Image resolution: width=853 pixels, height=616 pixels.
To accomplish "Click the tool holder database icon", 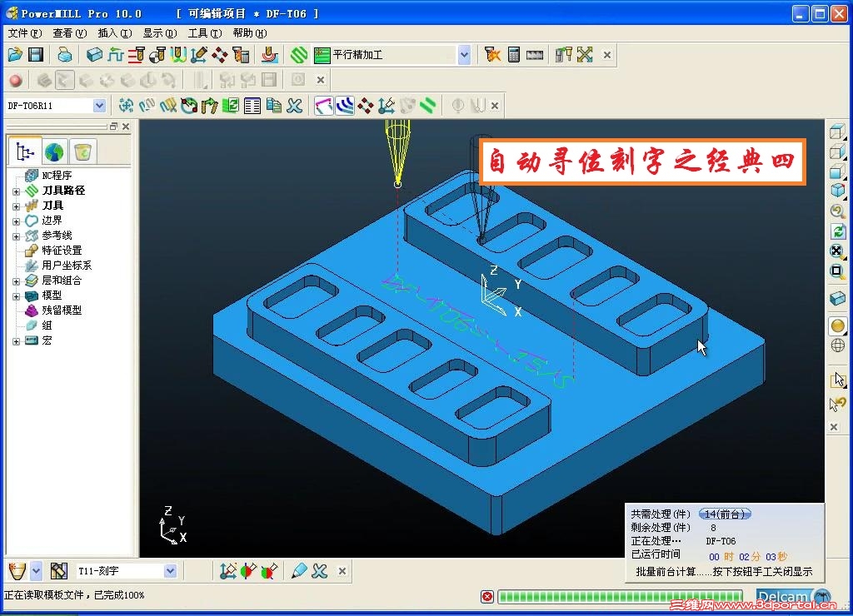I will click(x=59, y=571).
